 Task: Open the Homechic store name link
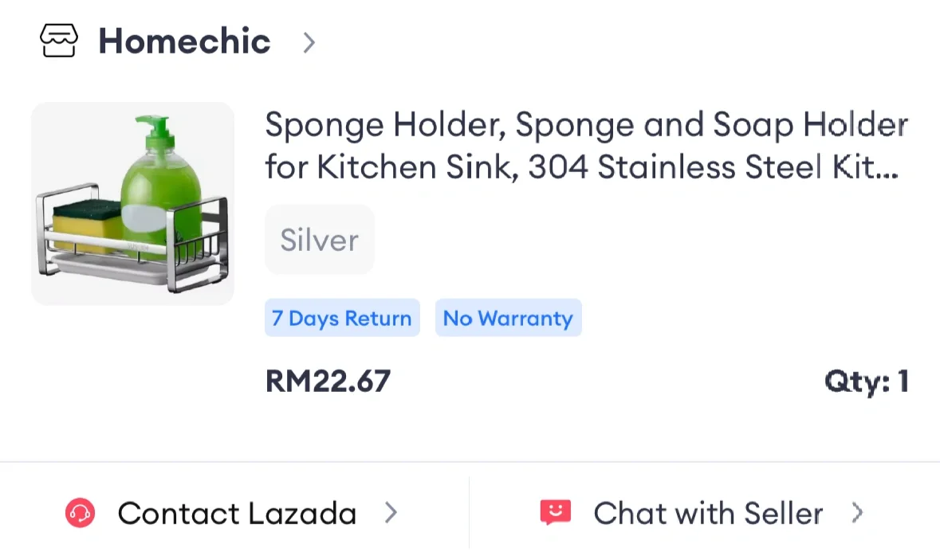(x=184, y=41)
